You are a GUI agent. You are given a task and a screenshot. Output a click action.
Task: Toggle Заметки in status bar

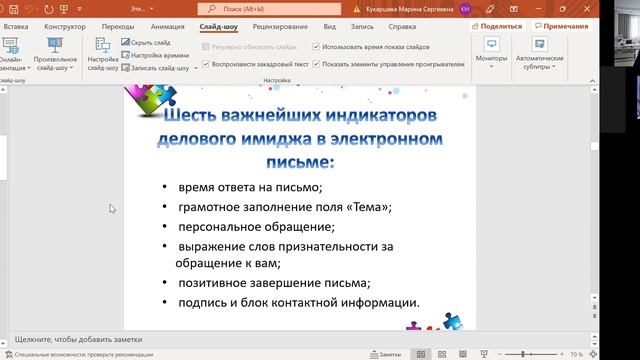coord(386,355)
